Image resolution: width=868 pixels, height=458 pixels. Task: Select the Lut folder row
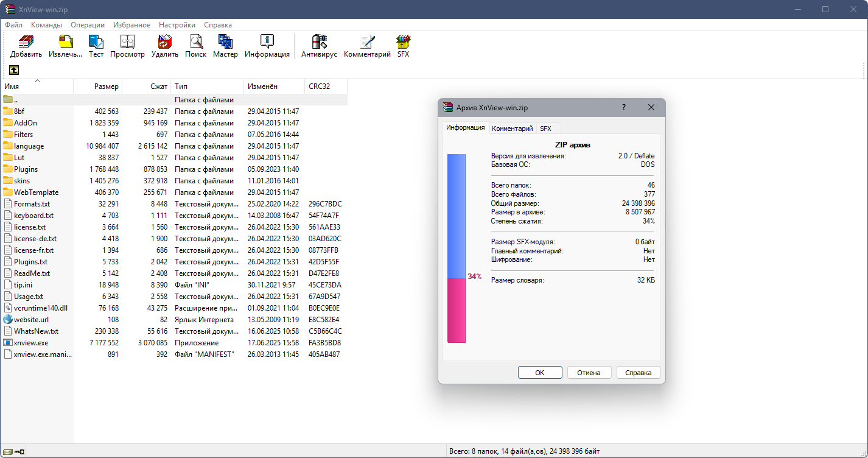(174, 158)
